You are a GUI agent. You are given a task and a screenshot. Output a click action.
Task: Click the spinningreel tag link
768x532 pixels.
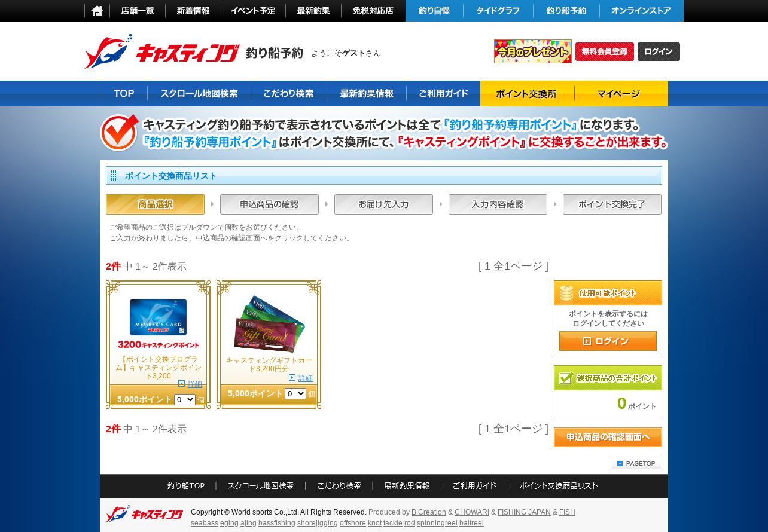point(437,523)
